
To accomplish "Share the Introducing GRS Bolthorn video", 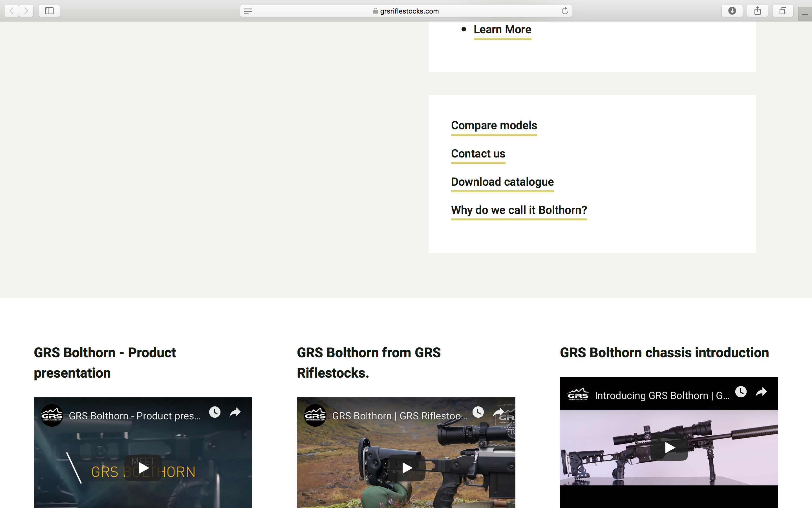I will [761, 392].
